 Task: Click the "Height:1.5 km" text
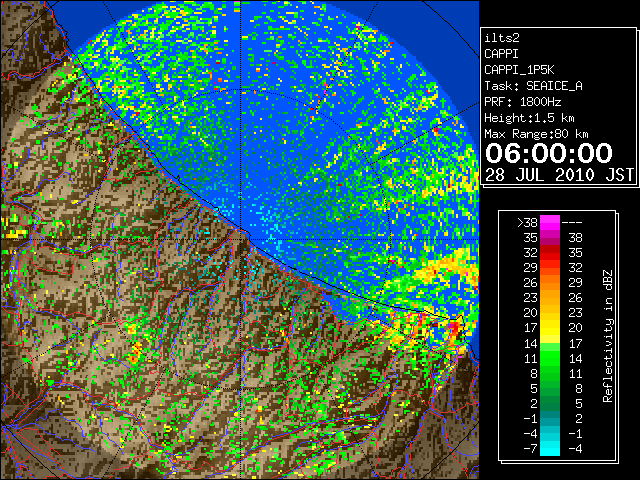[529, 118]
